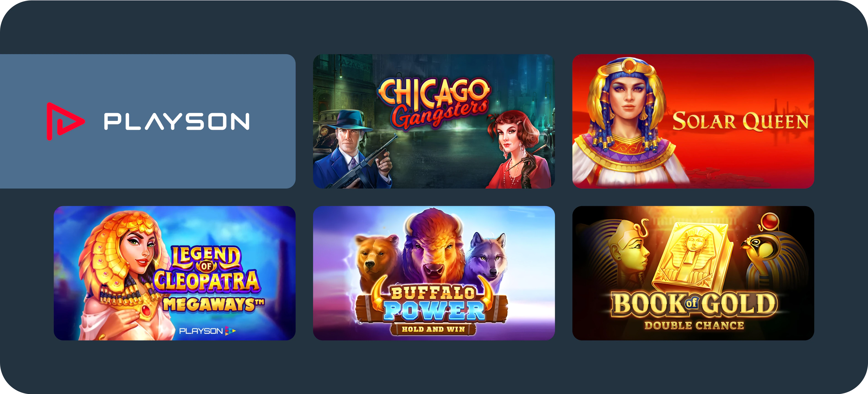Click the Solar Queen title text
Viewport: 868px width, 394px height.
[740, 121]
